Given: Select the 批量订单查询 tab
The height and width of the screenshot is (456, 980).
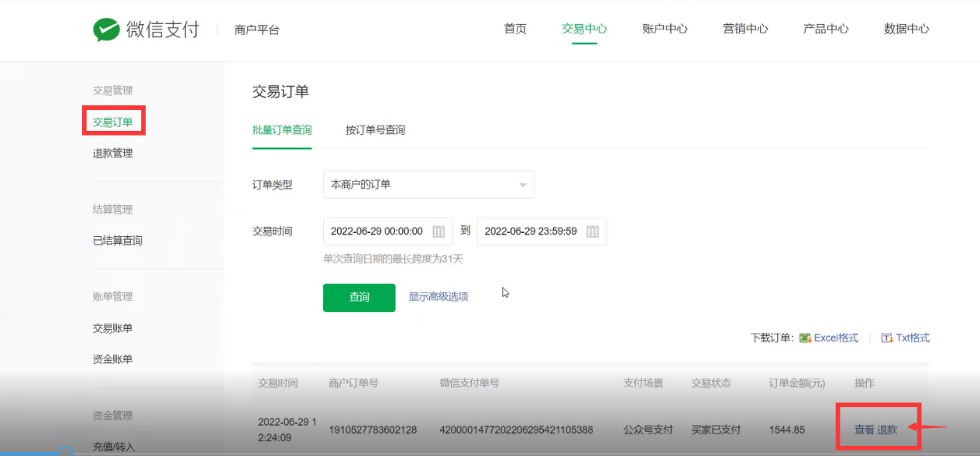Looking at the screenshot, I should coord(282,130).
